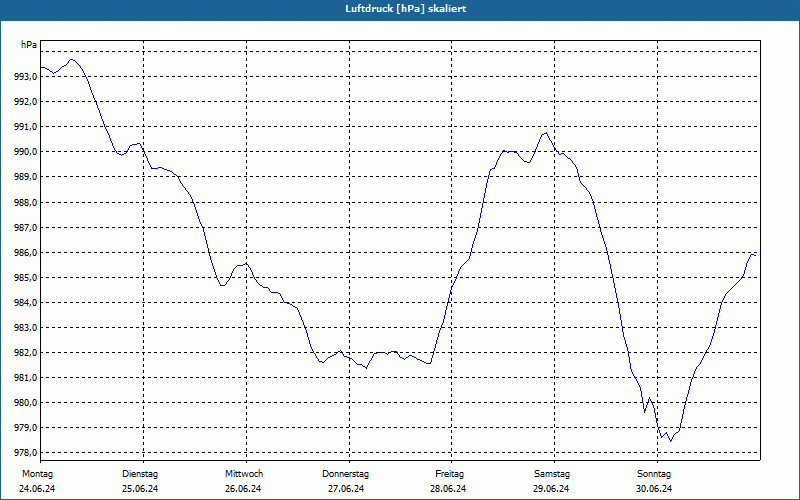Screen dimensions: 800x500
Task: Select the 979,0 axis label
Action: (x=26, y=428)
